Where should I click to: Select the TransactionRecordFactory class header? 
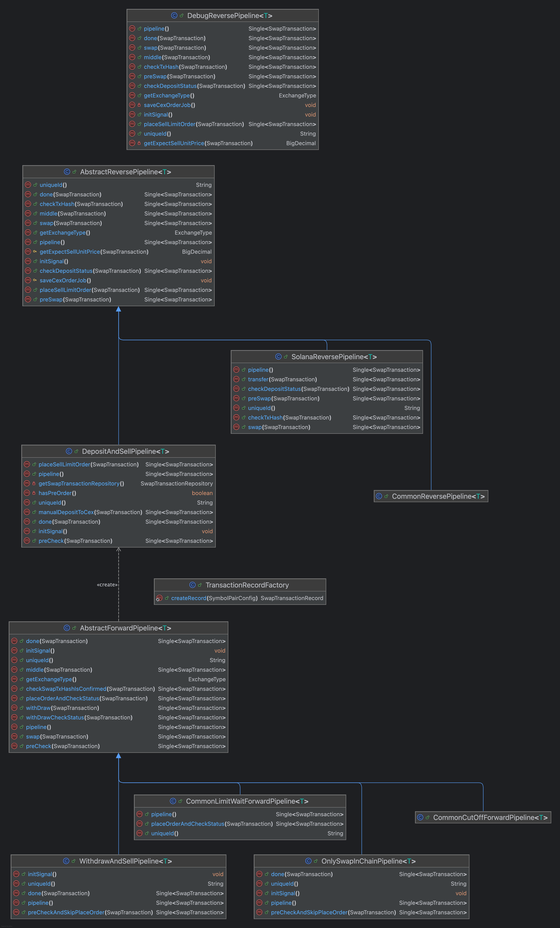(240, 585)
